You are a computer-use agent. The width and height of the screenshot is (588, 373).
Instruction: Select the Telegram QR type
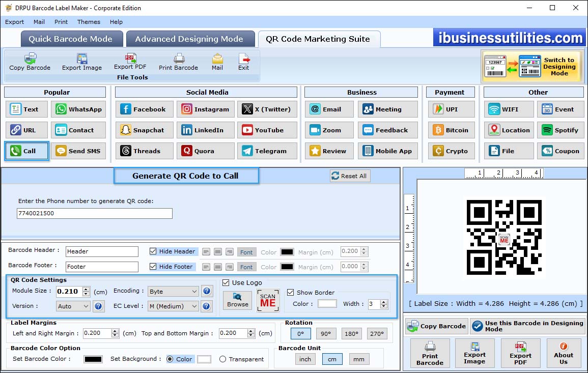click(267, 151)
